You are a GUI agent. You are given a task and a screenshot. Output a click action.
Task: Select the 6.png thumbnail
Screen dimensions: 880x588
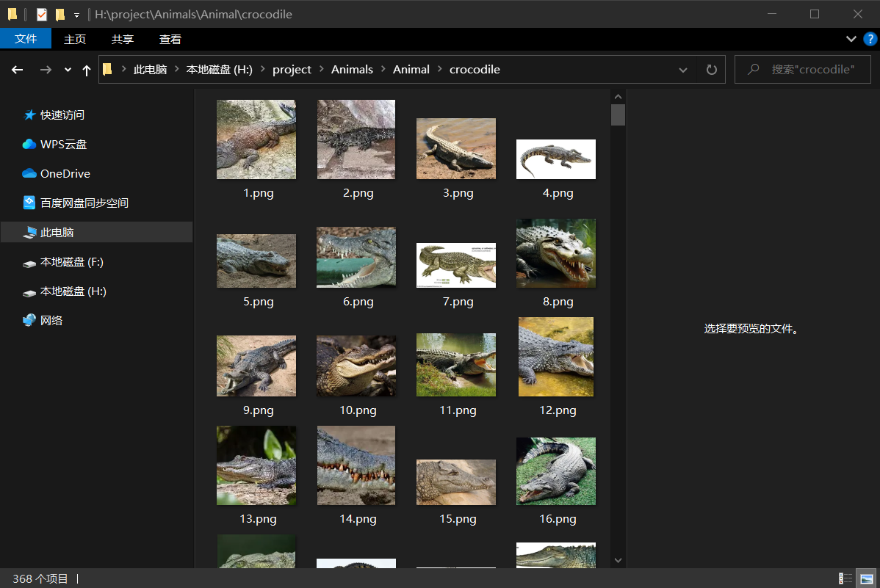click(356, 257)
